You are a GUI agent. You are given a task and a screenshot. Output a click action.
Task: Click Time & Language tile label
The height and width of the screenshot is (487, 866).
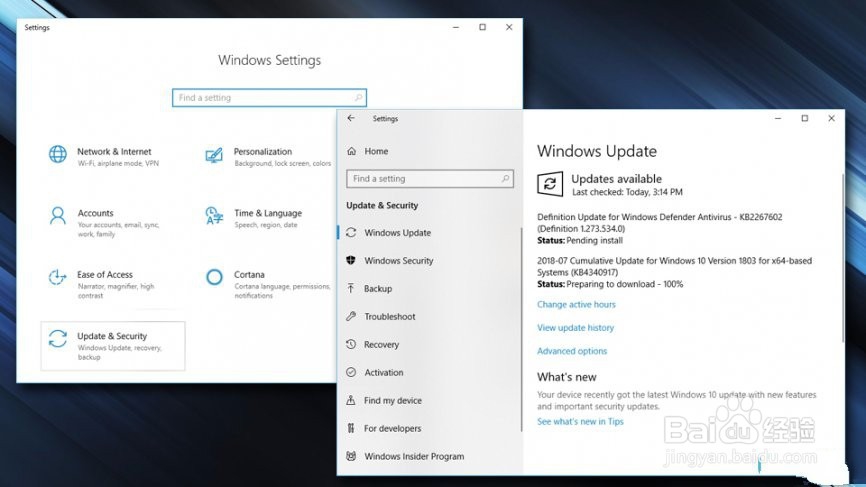tap(268, 213)
